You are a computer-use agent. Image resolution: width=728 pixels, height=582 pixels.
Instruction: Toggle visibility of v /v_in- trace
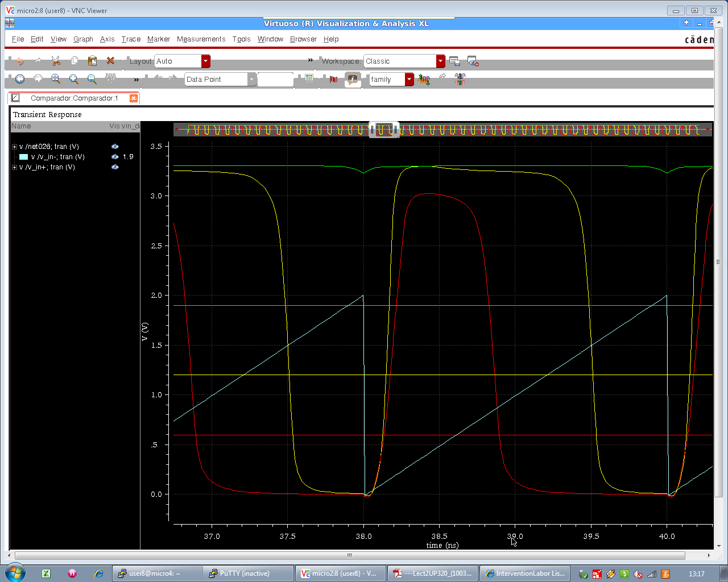click(115, 157)
